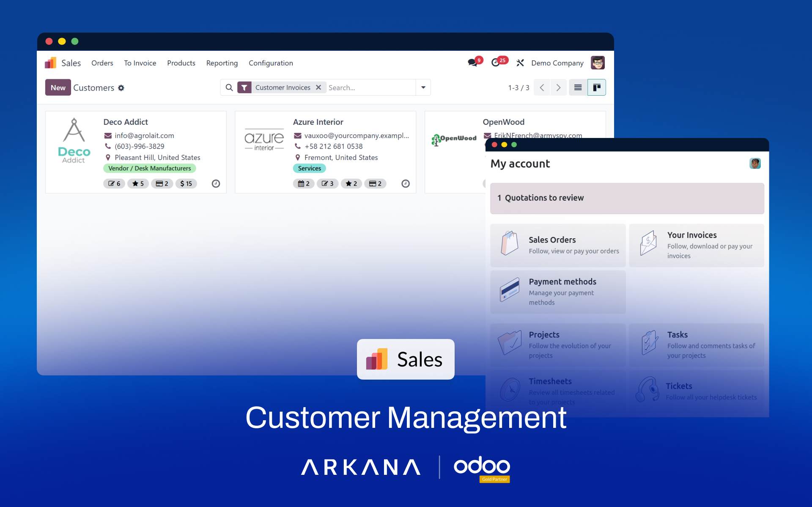The width and height of the screenshot is (812, 507).
Task: Open Tasks card in My account
Action: click(697, 345)
